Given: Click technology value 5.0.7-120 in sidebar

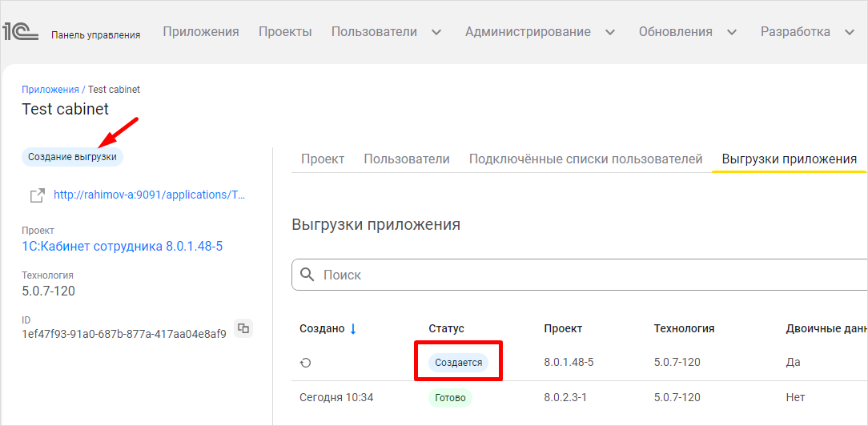Looking at the screenshot, I should pos(49,291).
